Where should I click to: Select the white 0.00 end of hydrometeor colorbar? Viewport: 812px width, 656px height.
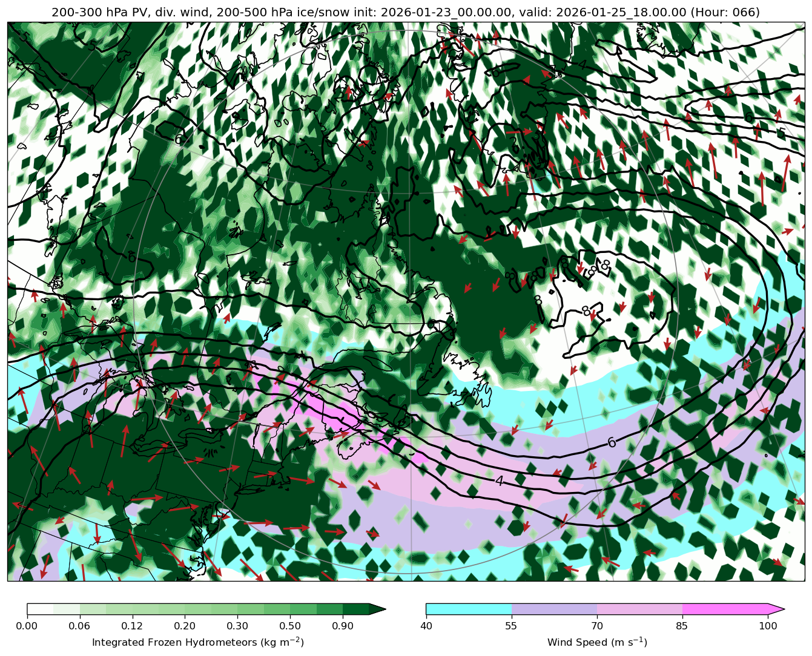(40, 609)
